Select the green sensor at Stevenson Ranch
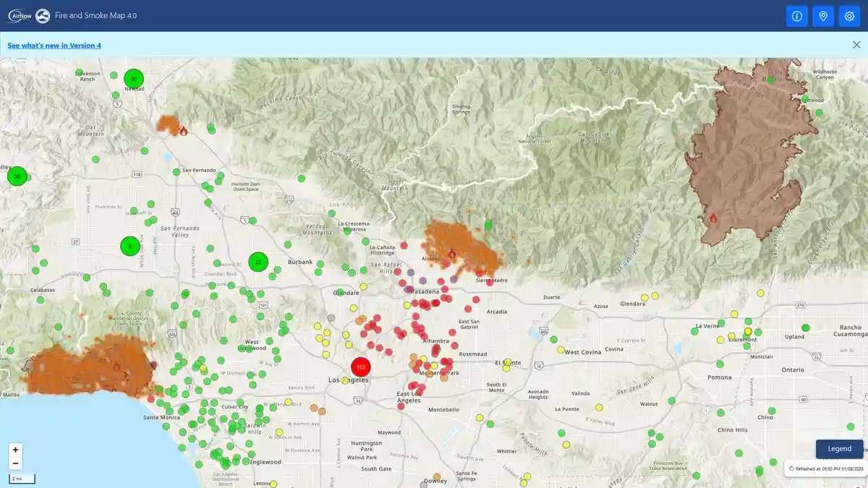 pos(79,72)
